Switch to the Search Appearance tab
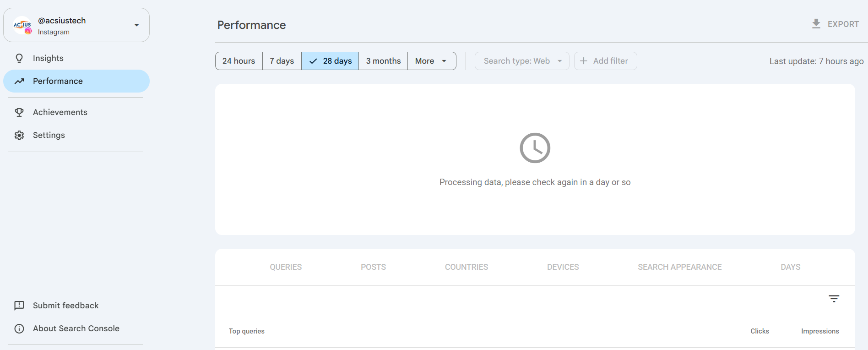This screenshot has width=868, height=350. coord(680,267)
